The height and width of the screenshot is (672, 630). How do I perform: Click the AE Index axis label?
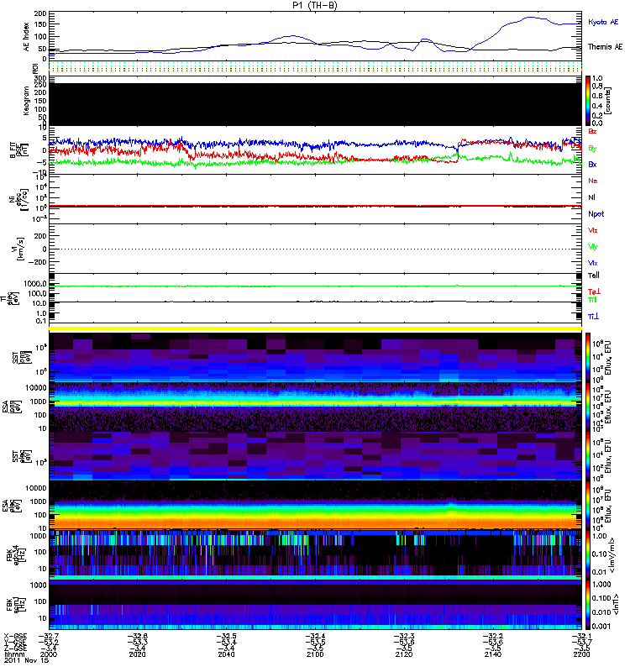[x=27, y=37]
